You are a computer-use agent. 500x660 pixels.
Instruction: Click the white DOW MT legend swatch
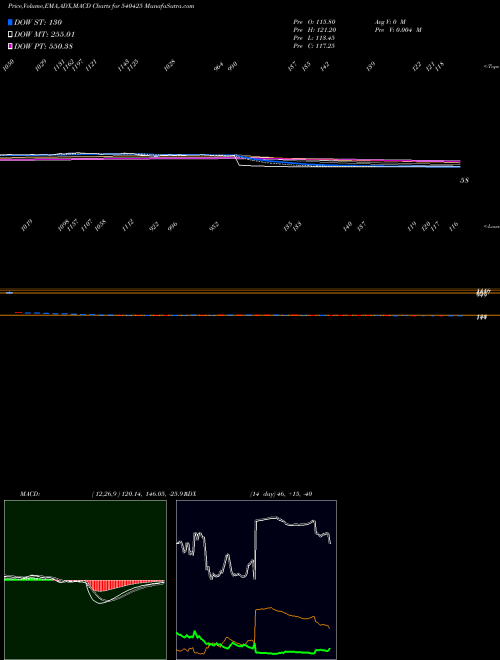pyautogui.click(x=10, y=34)
